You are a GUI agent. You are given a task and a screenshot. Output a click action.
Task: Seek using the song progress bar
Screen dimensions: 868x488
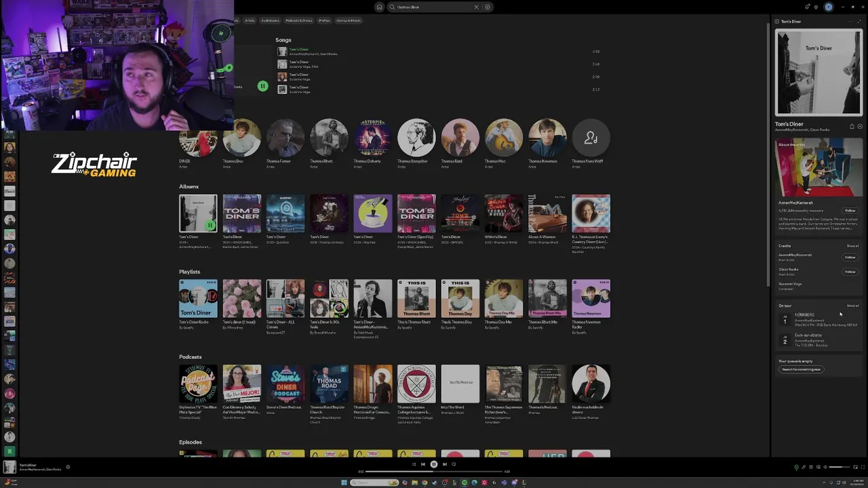tap(434, 472)
